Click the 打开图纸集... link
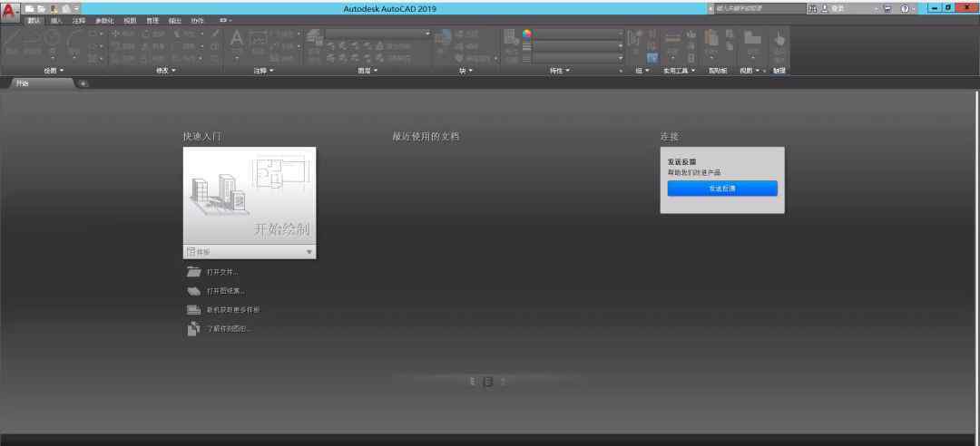The image size is (980, 446). 226,291
